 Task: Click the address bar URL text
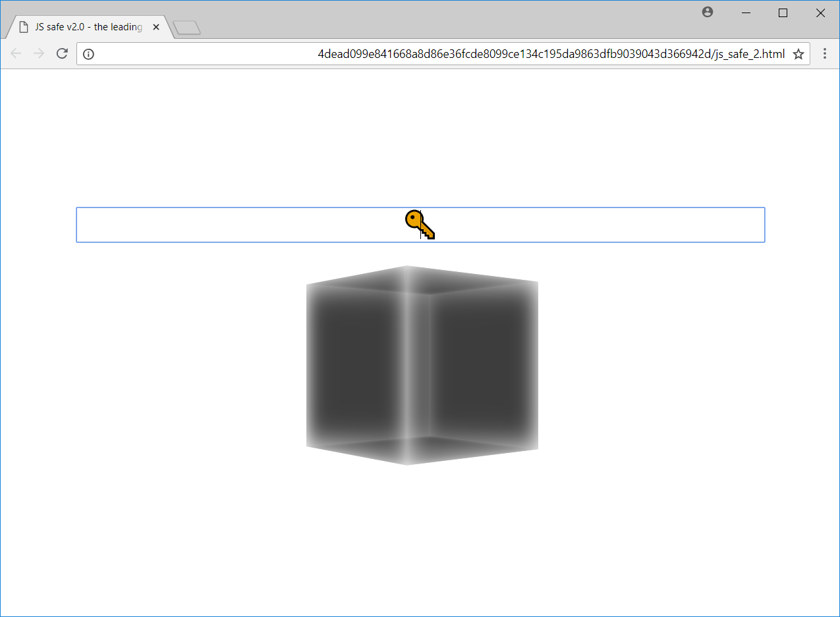point(551,54)
